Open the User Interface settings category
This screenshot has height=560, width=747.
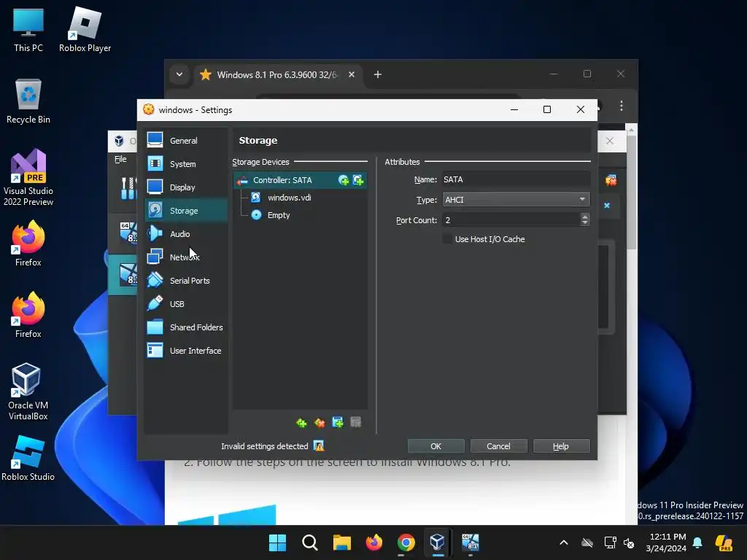186,351
